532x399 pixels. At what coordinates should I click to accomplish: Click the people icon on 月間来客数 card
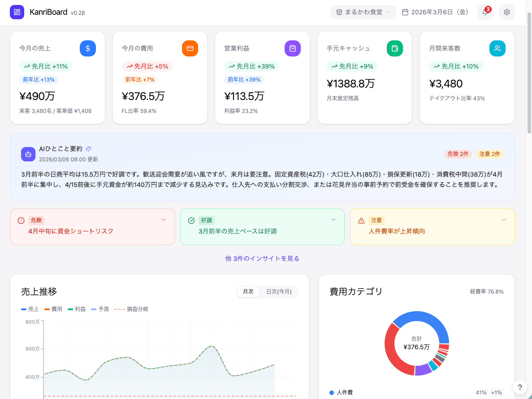497,48
